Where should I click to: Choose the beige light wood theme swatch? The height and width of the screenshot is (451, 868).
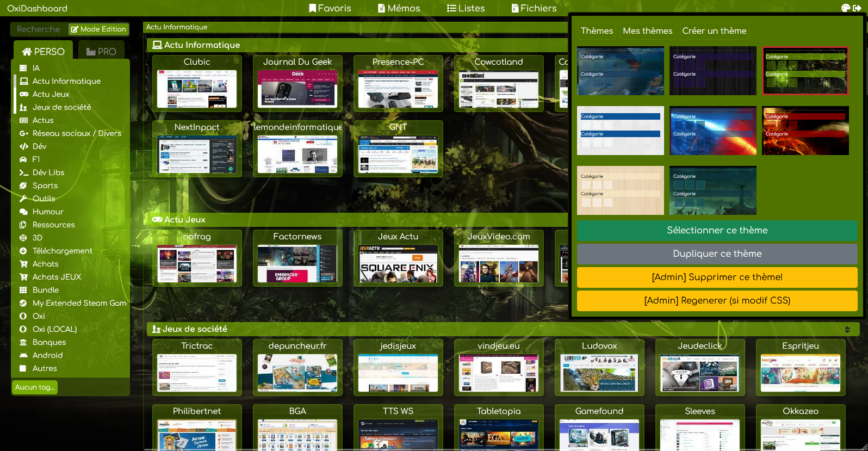coord(621,190)
